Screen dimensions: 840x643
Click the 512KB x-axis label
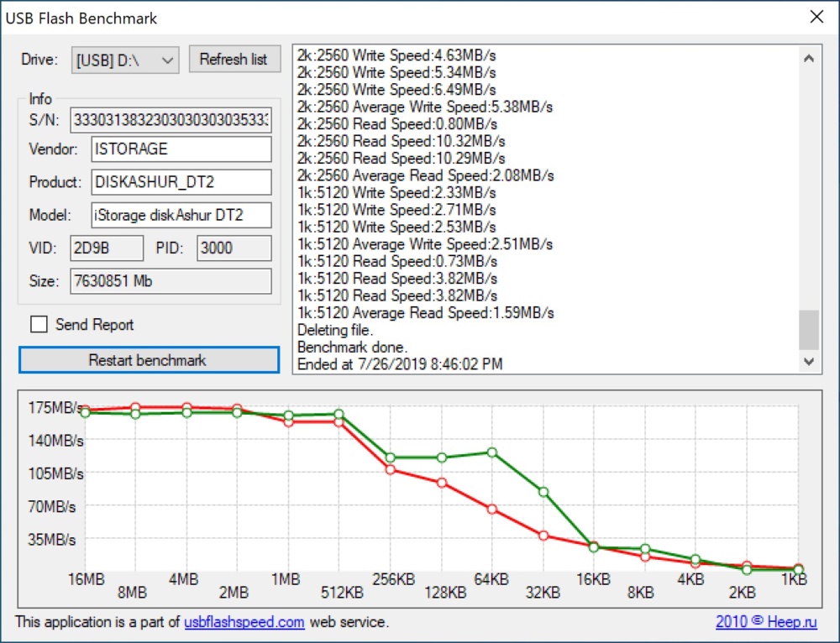[x=342, y=592]
